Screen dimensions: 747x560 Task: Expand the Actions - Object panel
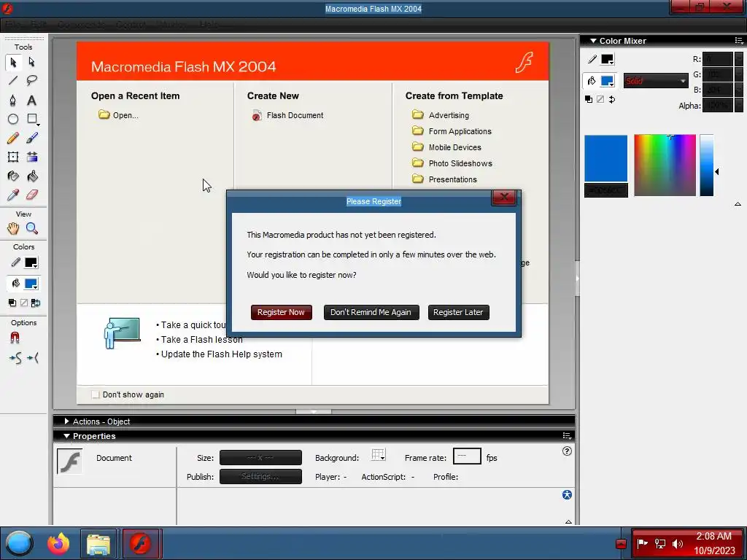(x=66, y=421)
